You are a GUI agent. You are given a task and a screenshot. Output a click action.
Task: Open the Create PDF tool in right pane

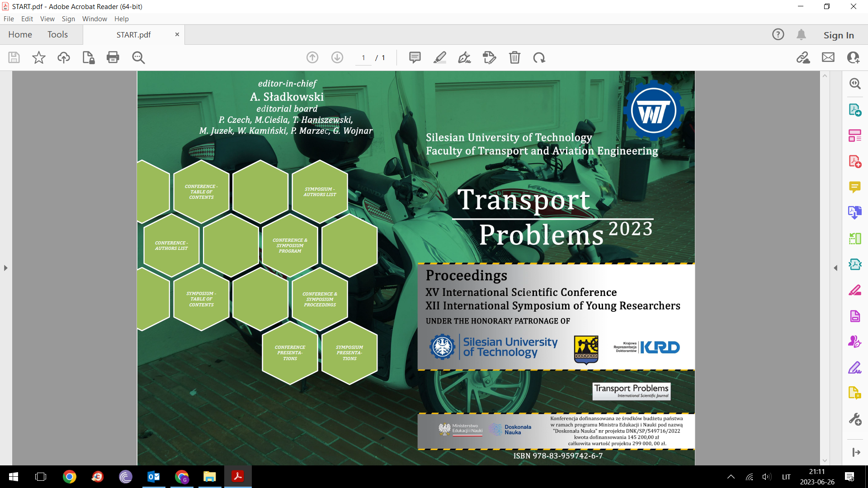855,161
